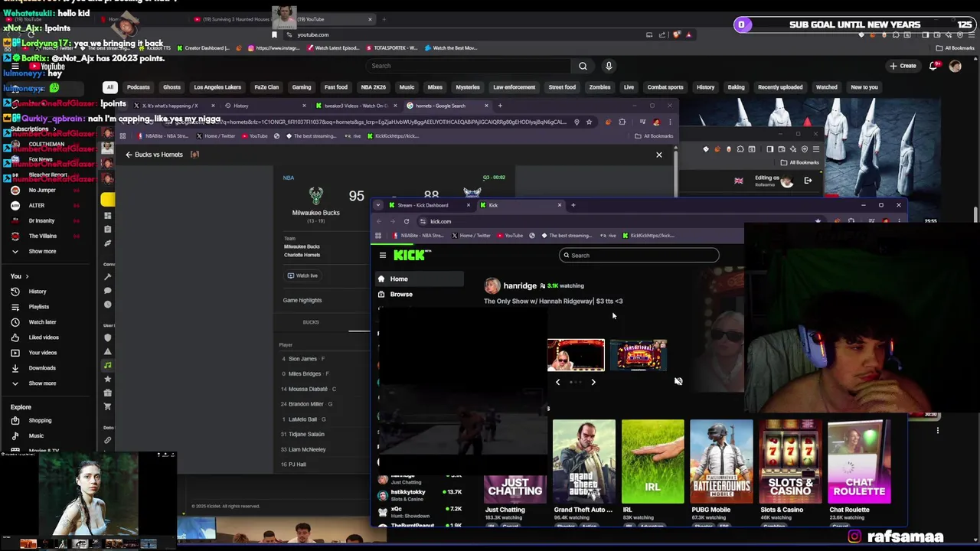The height and width of the screenshot is (551, 980).
Task: Select the NBA 2K26 filter chip
Action: click(x=373, y=87)
